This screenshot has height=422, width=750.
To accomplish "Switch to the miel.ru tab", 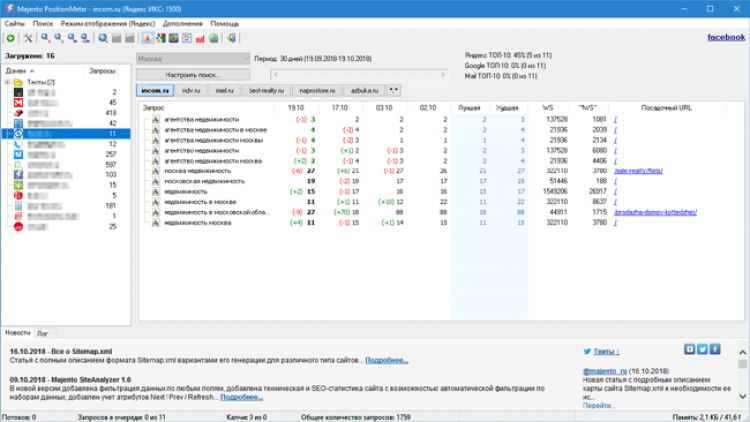I will click(225, 90).
